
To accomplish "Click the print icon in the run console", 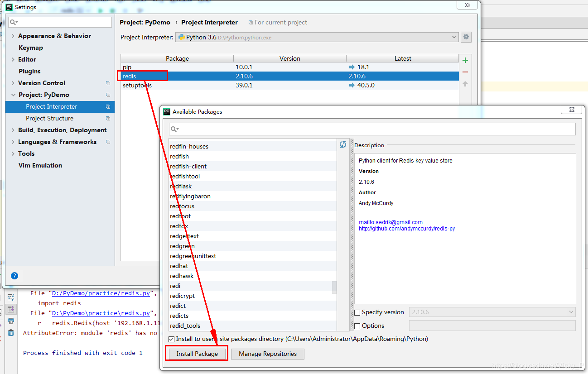I will tap(11, 321).
